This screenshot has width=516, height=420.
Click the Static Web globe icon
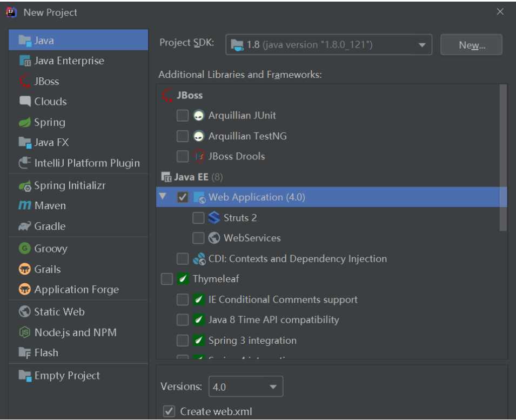coord(25,312)
